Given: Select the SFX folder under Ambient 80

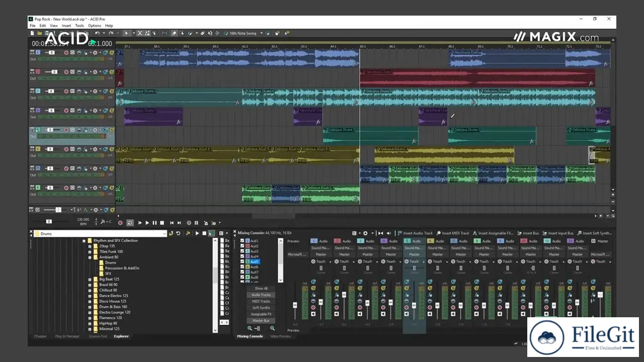Looking at the screenshot, I should click(108, 274).
